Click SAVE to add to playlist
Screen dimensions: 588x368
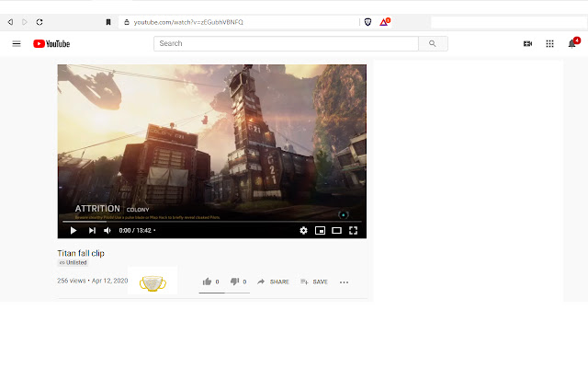pyautogui.click(x=314, y=282)
